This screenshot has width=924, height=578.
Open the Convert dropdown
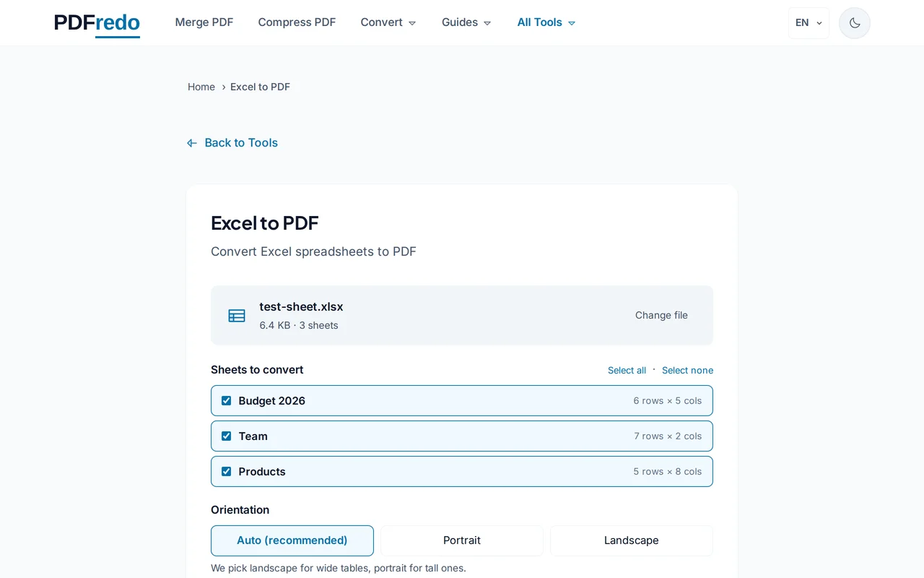[x=388, y=22]
